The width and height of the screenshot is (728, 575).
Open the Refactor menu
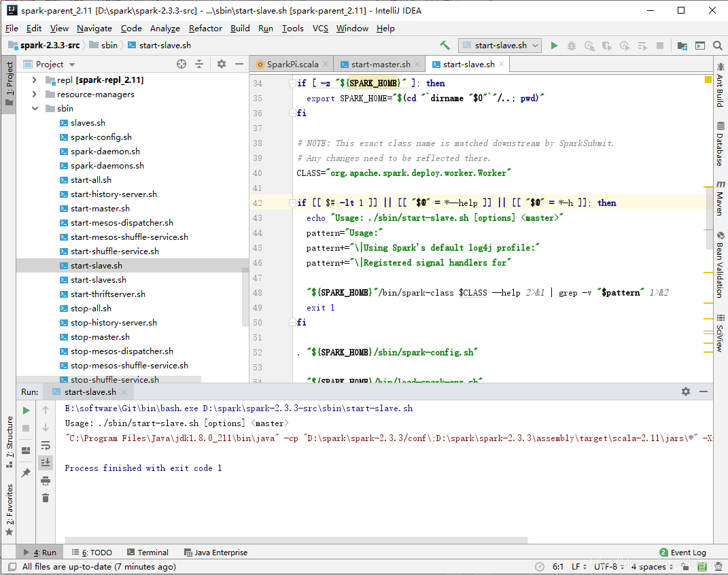click(x=205, y=29)
